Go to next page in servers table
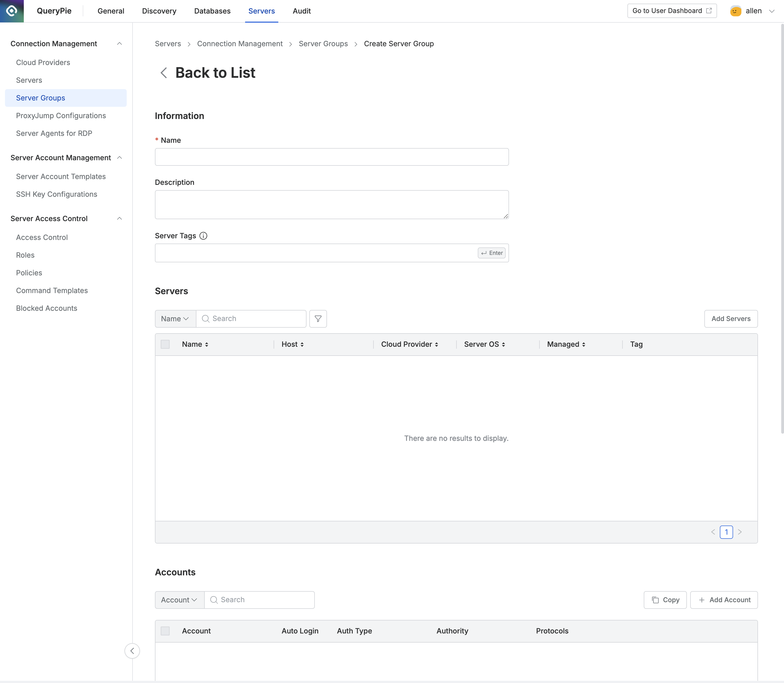 point(739,532)
